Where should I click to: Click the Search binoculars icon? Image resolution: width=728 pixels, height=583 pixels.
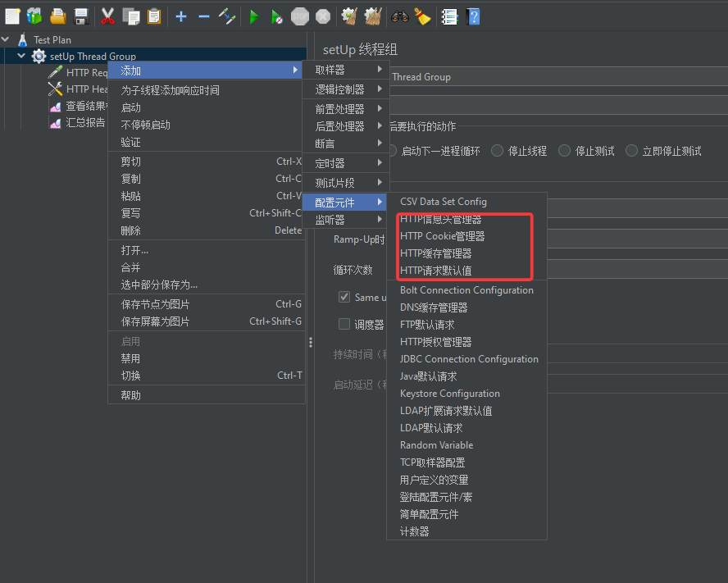(x=400, y=16)
